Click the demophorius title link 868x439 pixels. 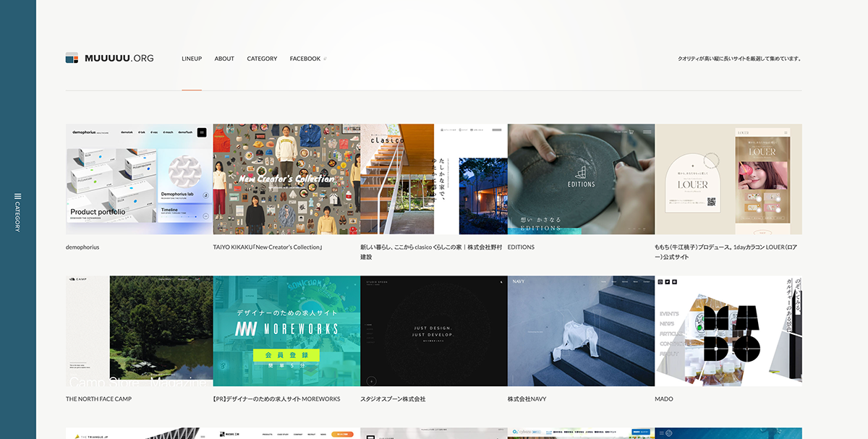tap(82, 247)
